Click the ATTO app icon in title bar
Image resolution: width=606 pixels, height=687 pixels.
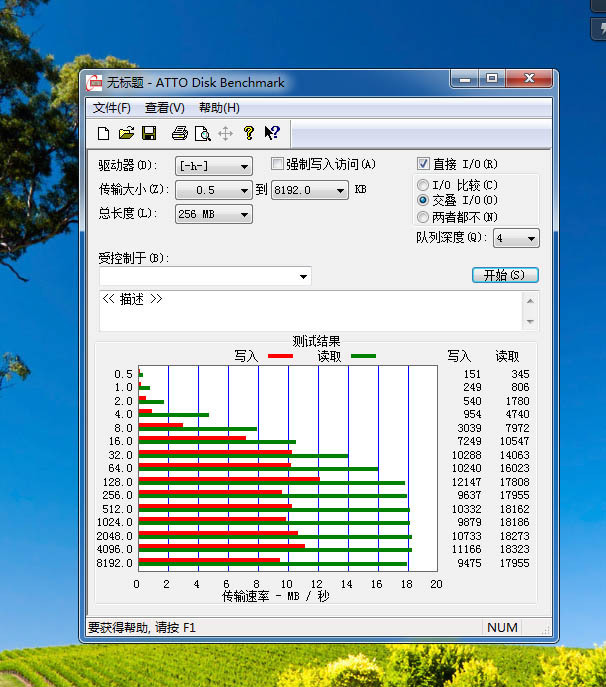94,82
